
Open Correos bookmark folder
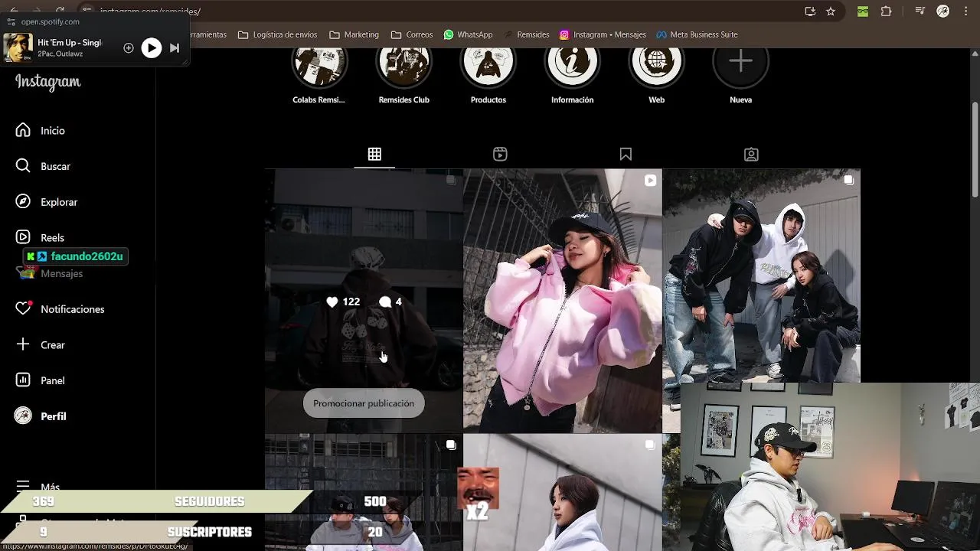412,34
